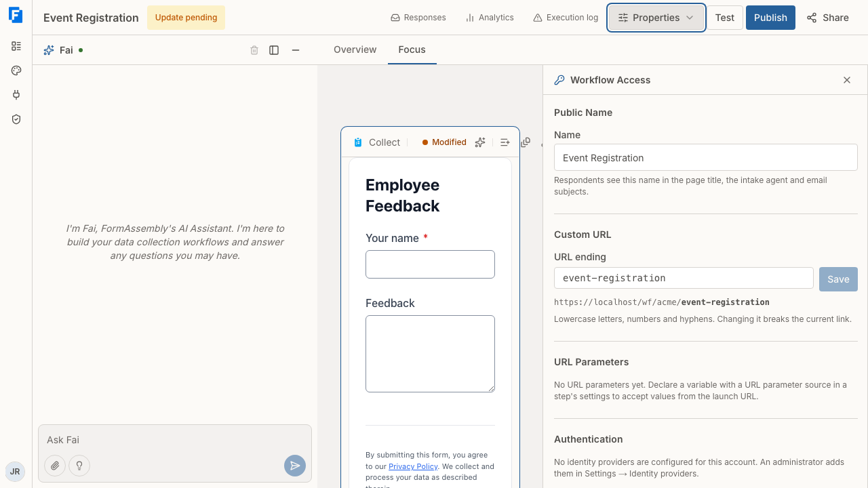Open the theme palette icon in sidebar
Viewport: 868px width, 488px height.
tap(16, 70)
